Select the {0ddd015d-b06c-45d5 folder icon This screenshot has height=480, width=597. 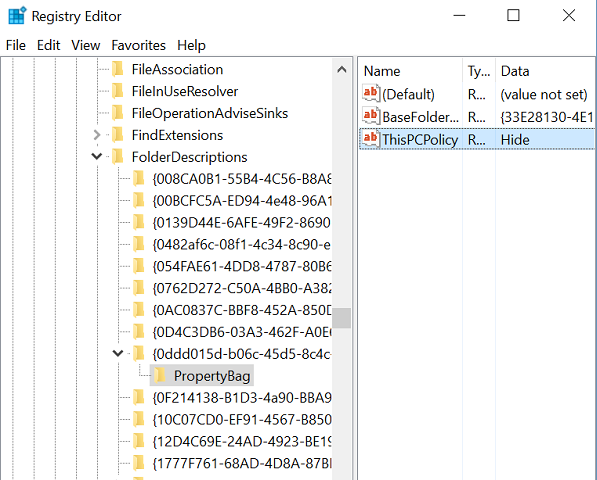[139, 354]
